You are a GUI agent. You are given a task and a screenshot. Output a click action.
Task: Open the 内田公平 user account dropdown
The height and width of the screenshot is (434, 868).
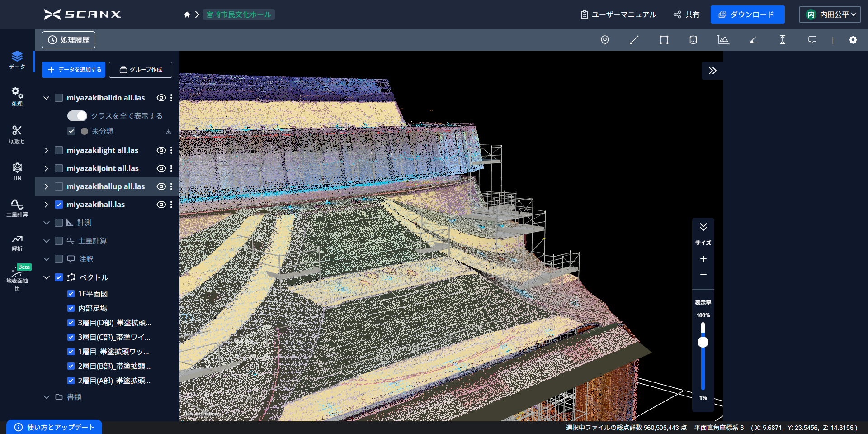[x=830, y=14]
